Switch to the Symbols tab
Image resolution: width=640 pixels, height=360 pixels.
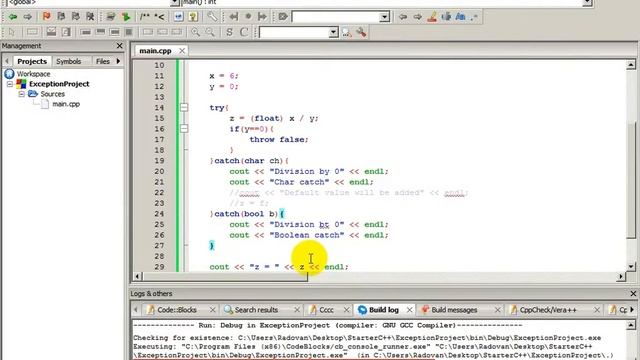(x=69, y=61)
